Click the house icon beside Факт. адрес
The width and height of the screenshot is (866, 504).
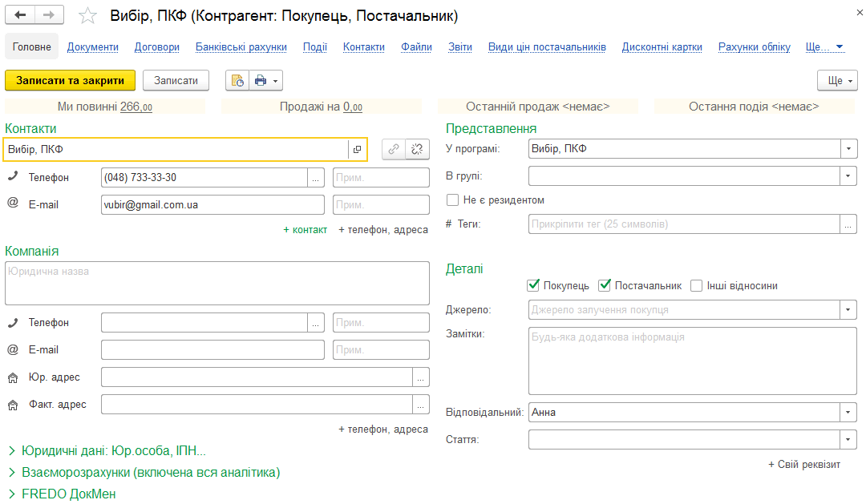(13, 405)
